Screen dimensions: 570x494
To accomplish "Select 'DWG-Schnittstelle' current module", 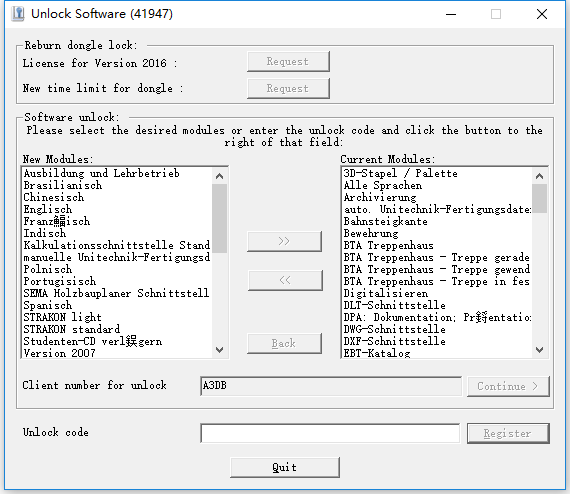I will pyautogui.click(x=437, y=329).
